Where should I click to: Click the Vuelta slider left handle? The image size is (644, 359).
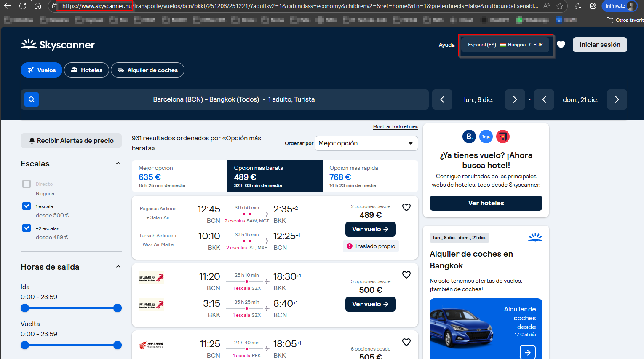pos(25,345)
